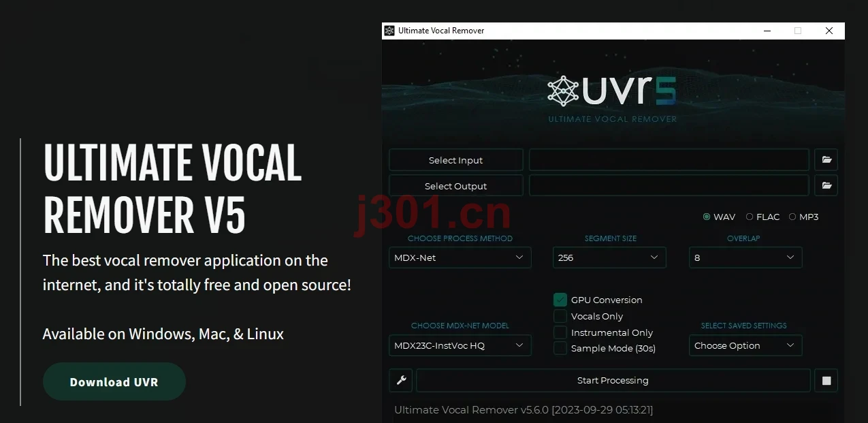Click the Available on Windows, Mac, & Linux text
This screenshot has height=423, width=868.
click(163, 334)
